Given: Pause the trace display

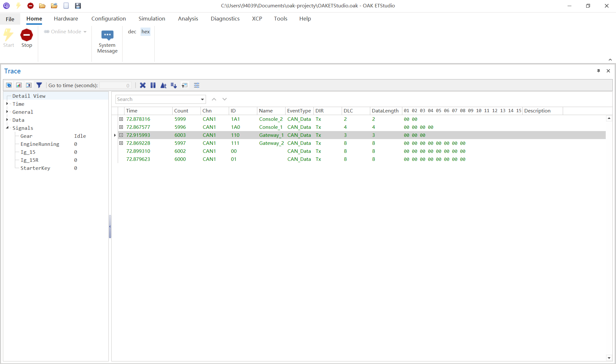Looking at the screenshot, I should 153,85.
